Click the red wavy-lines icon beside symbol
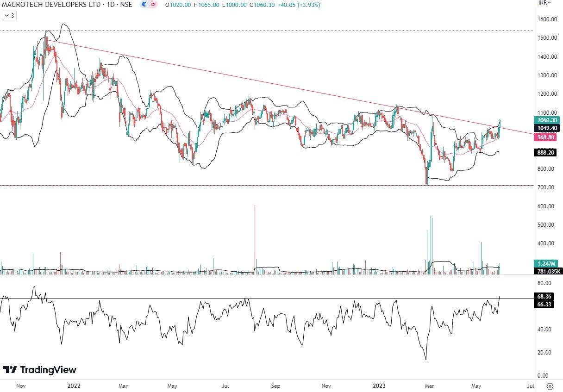563x392 pixels. coord(153,5)
